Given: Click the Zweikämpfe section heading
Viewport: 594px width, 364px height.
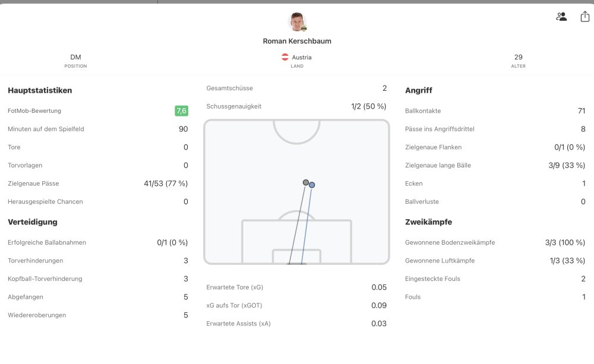Looking at the screenshot, I should coord(428,222).
